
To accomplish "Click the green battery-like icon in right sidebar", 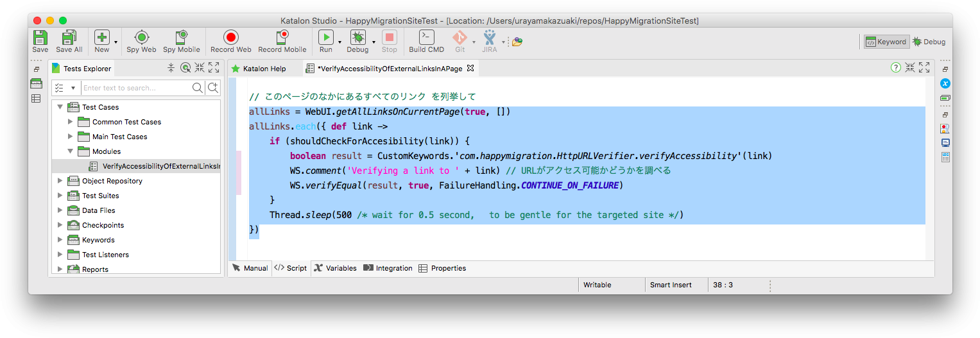I will coord(945,97).
